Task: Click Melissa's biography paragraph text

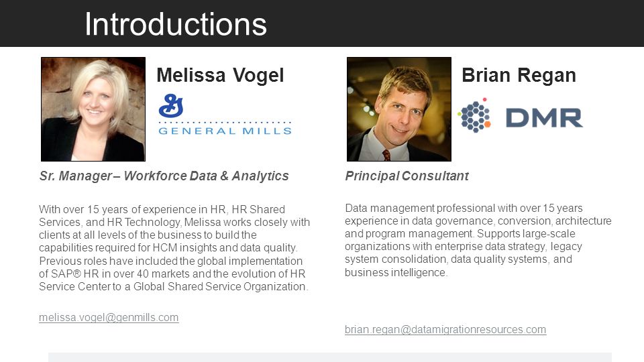Action: 174,247
